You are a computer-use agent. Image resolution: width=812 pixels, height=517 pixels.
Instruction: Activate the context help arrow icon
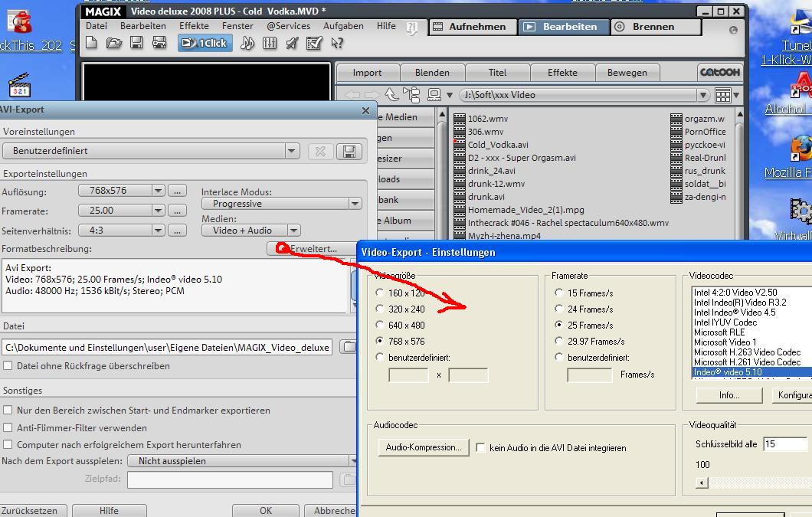coord(337,43)
